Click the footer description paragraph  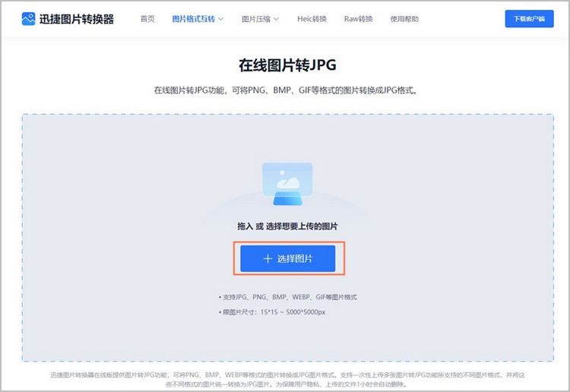click(x=287, y=379)
